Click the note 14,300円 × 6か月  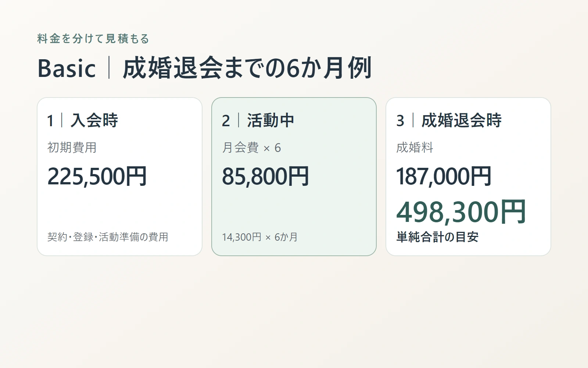(x=260, y=237)
